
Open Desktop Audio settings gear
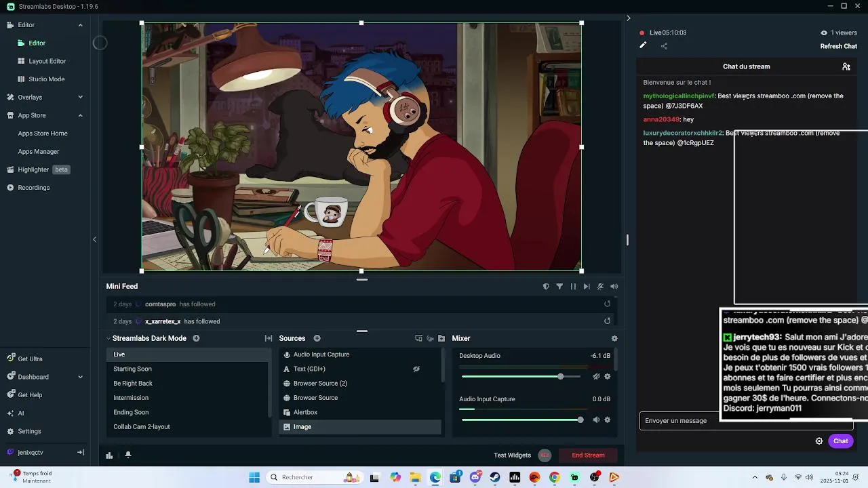(x=607, y=376)
